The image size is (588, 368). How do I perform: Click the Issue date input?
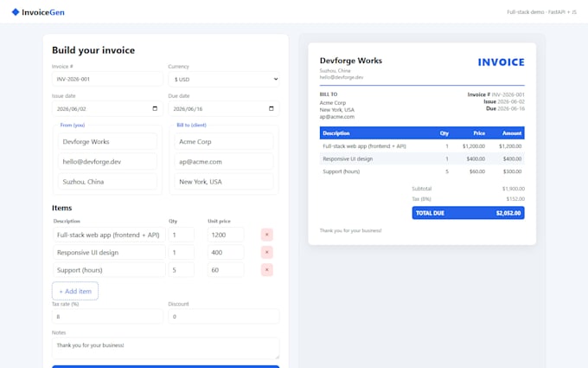[107, 108]
